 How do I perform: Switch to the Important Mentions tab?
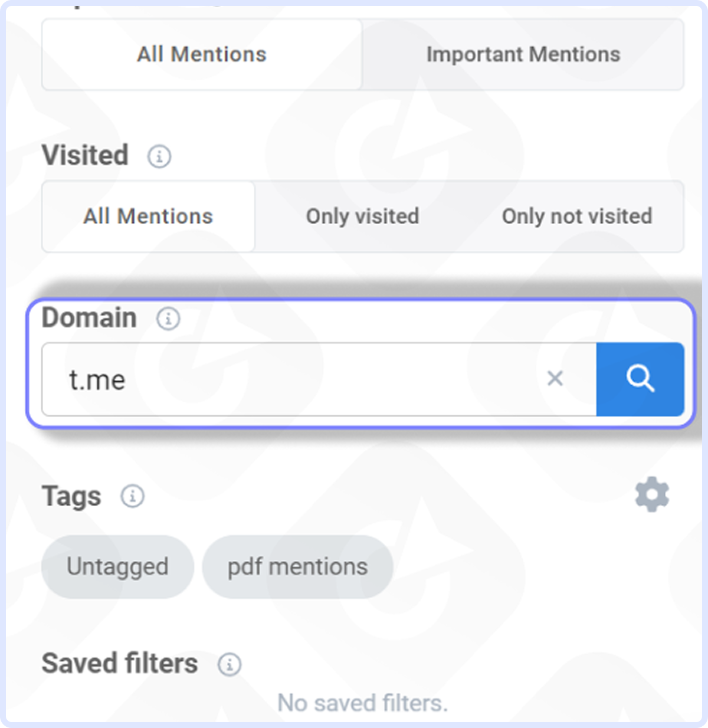pos(523,54)
